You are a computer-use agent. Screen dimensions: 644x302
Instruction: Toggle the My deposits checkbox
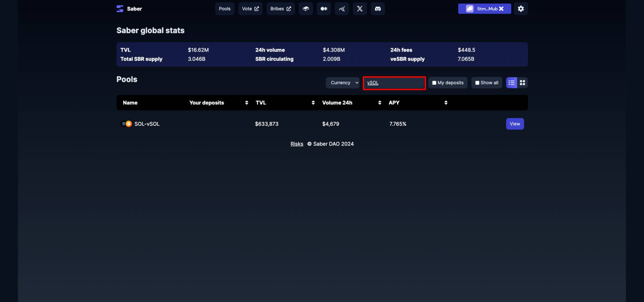pyautogui.click(x=434, y=83)
